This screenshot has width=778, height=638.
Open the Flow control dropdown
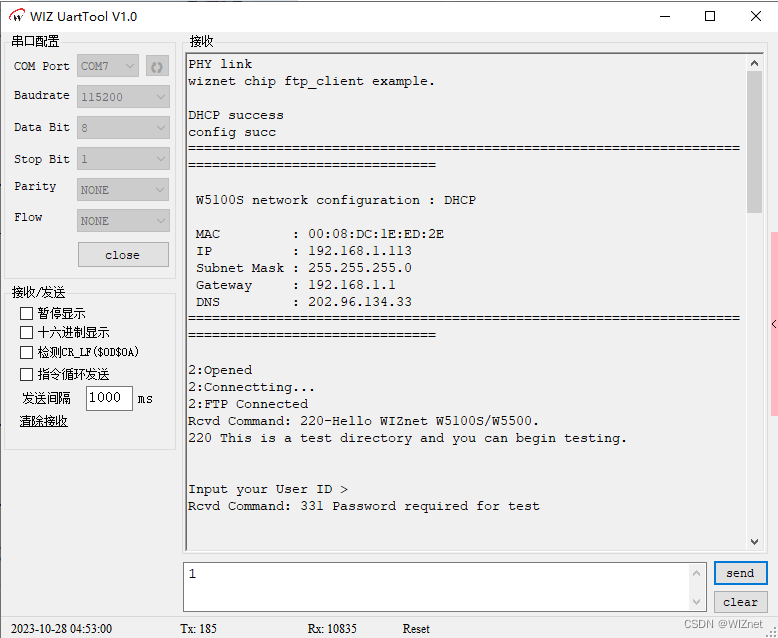[x=123, y=221]
